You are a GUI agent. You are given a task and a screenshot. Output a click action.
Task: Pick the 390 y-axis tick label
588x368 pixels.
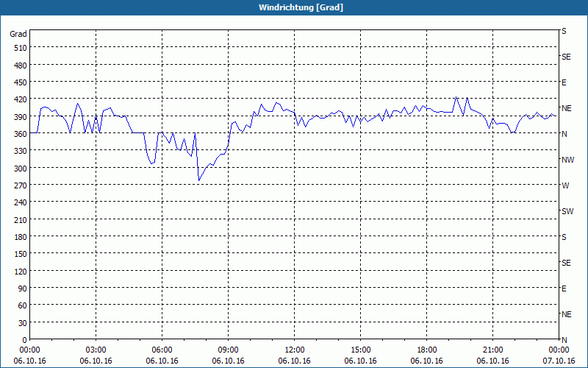click(x=21, y=117)
